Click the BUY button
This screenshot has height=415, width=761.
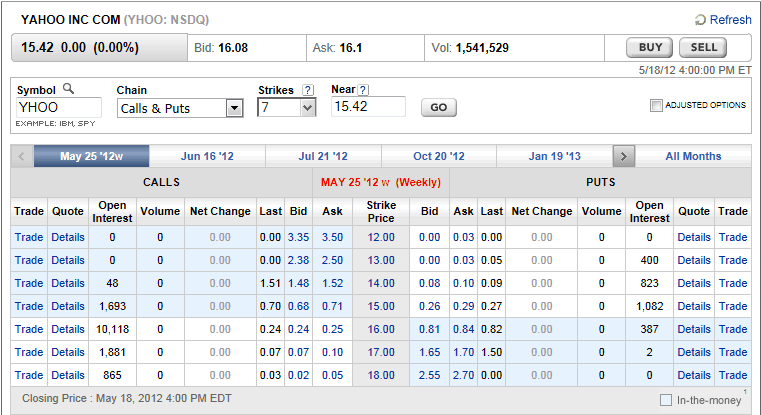650,48
